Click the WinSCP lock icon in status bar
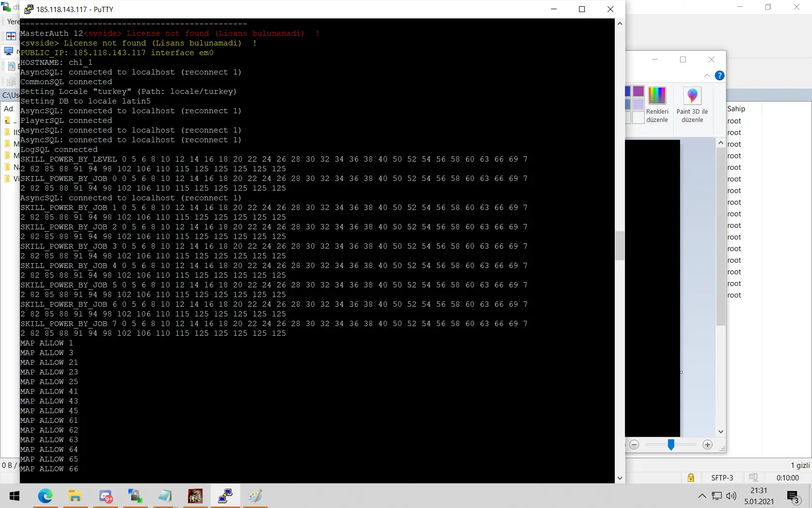This screenshot has height=508, width=812. coord(691,478)
